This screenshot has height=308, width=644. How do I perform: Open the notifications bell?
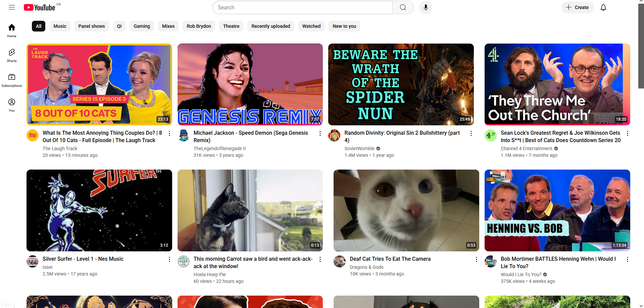tap(603, 7)
